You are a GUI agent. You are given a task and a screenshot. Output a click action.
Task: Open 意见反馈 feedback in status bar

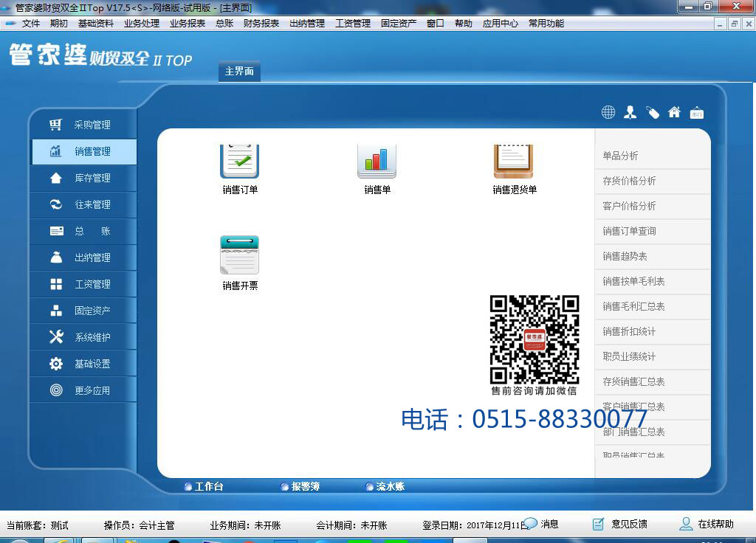(620, 524)
